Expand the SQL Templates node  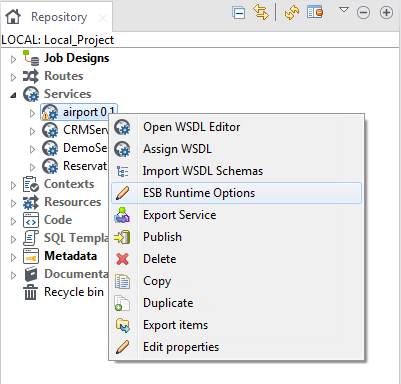pyautogui.click(x=13, y=239)
